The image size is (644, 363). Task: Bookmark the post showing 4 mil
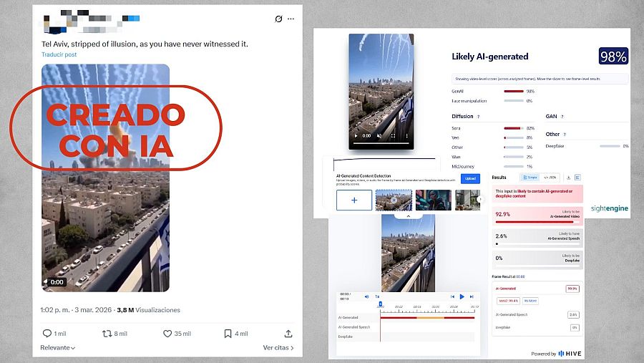[x=228, y=334]
